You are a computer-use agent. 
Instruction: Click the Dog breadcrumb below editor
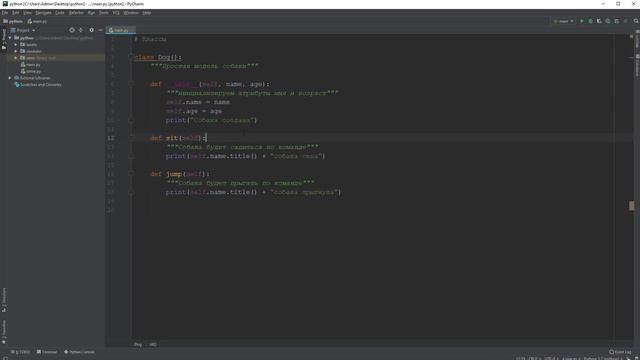point(138,344)
